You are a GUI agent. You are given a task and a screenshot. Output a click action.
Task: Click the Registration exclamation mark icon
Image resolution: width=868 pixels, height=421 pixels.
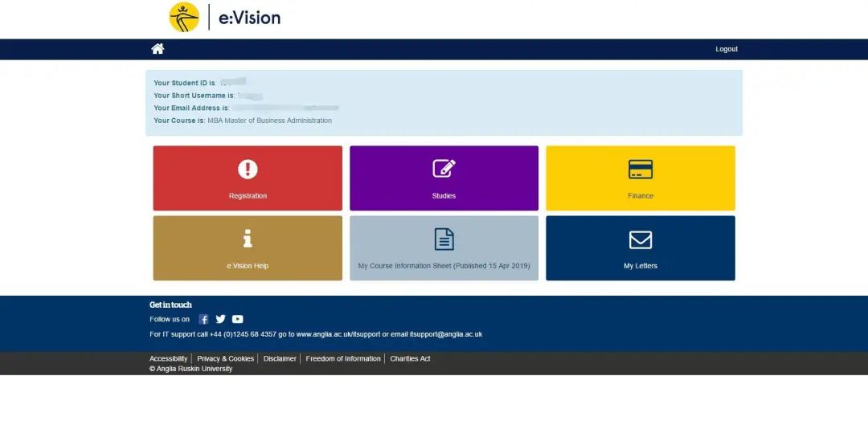point(248,169)
